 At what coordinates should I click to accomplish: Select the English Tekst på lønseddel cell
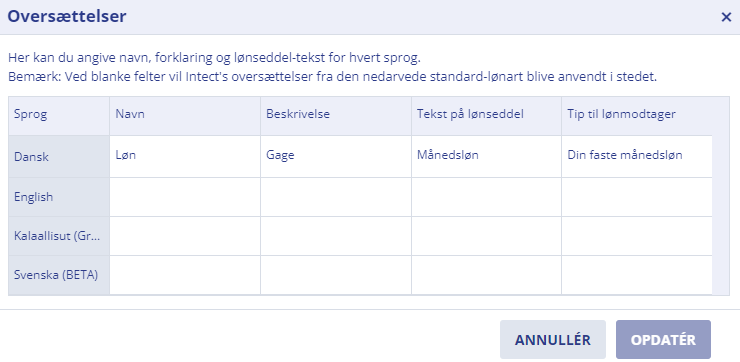click(x=486, y=197)
